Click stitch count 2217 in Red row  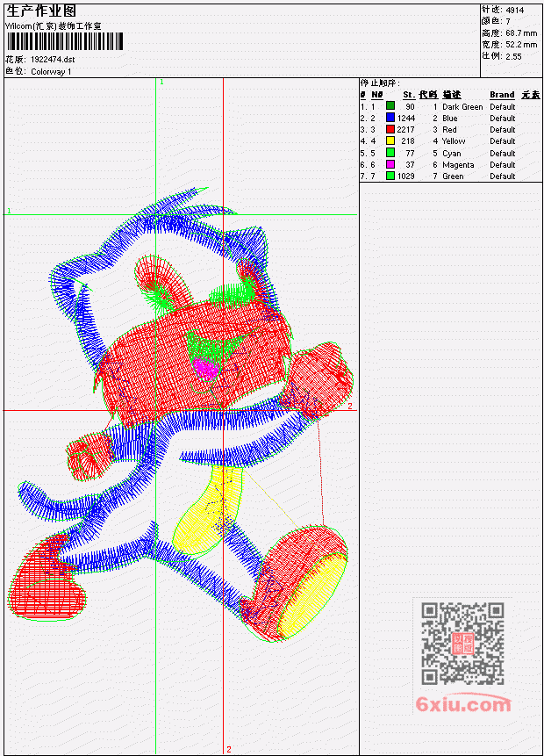[x=405, y=130]
